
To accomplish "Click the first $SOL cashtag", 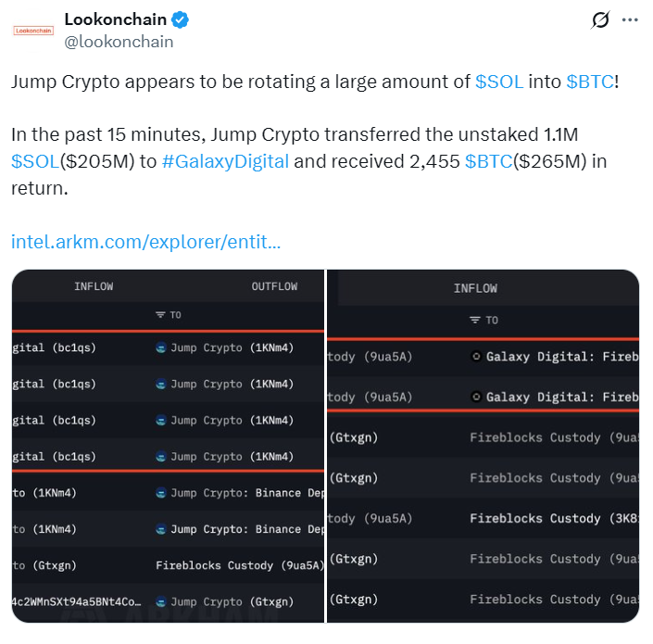I will [499, 82].
